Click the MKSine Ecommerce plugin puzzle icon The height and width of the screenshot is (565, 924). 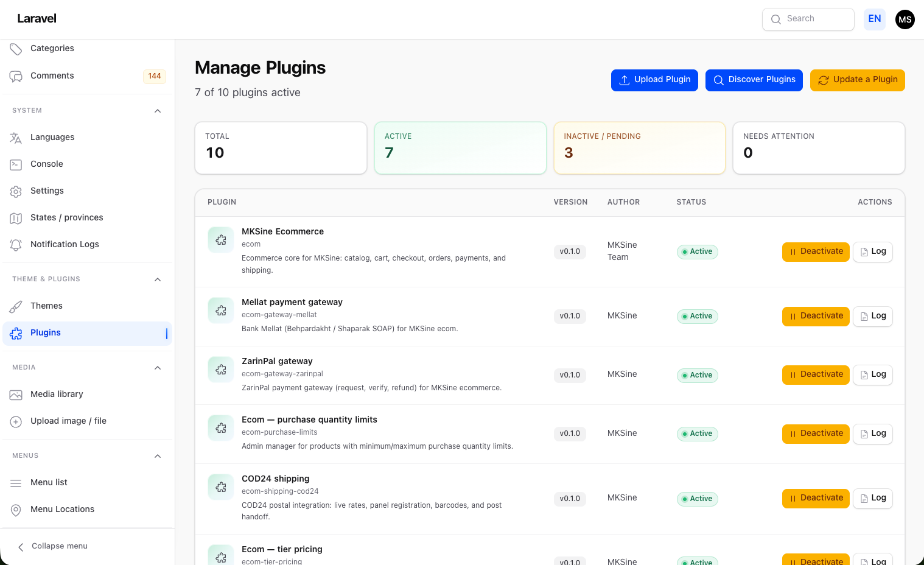pos(221,240)
